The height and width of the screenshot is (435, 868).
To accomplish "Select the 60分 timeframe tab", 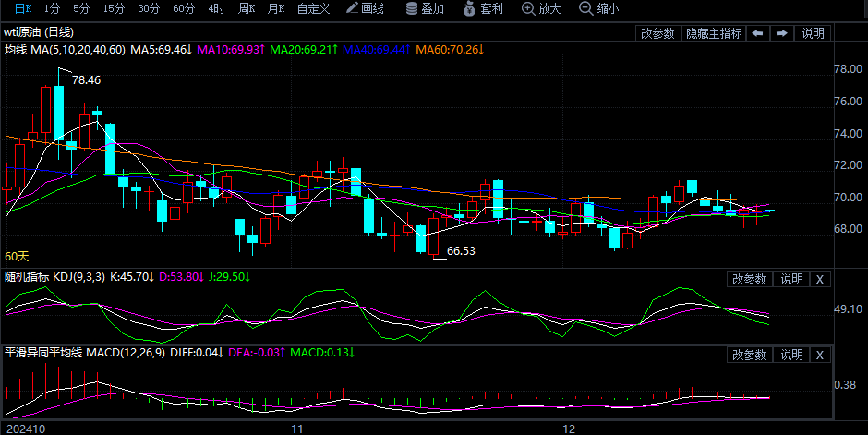I will pyautogui.click(x=184, y=9).
